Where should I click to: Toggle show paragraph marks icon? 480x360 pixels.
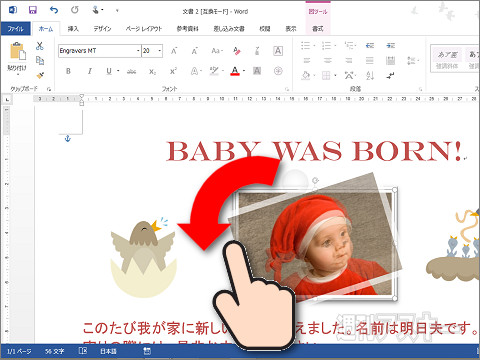[391, 75]
